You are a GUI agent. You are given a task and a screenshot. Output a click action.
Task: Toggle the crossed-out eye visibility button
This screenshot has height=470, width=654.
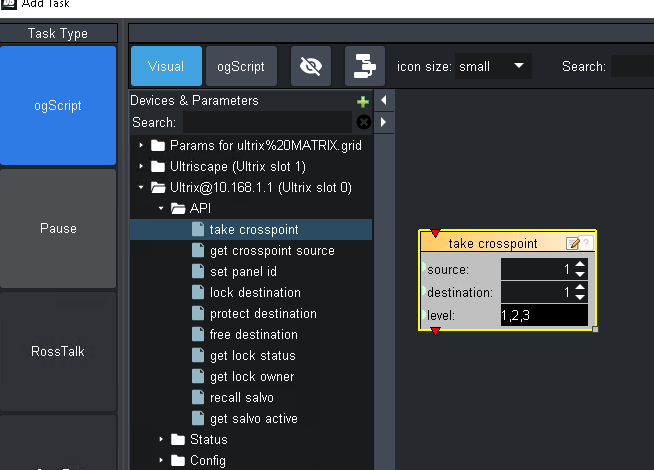click(x=311, y=66)
